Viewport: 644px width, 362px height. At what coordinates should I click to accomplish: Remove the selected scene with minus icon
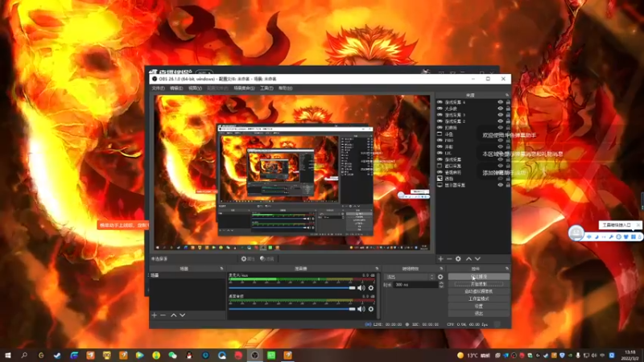pyautogui.click(x=163, y=315)
